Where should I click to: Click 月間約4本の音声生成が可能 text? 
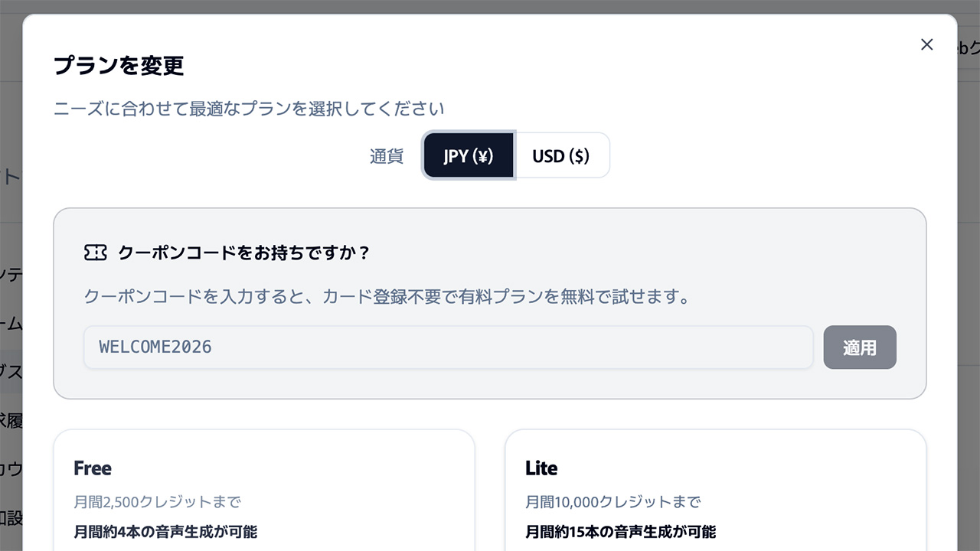tap(165, 531)
